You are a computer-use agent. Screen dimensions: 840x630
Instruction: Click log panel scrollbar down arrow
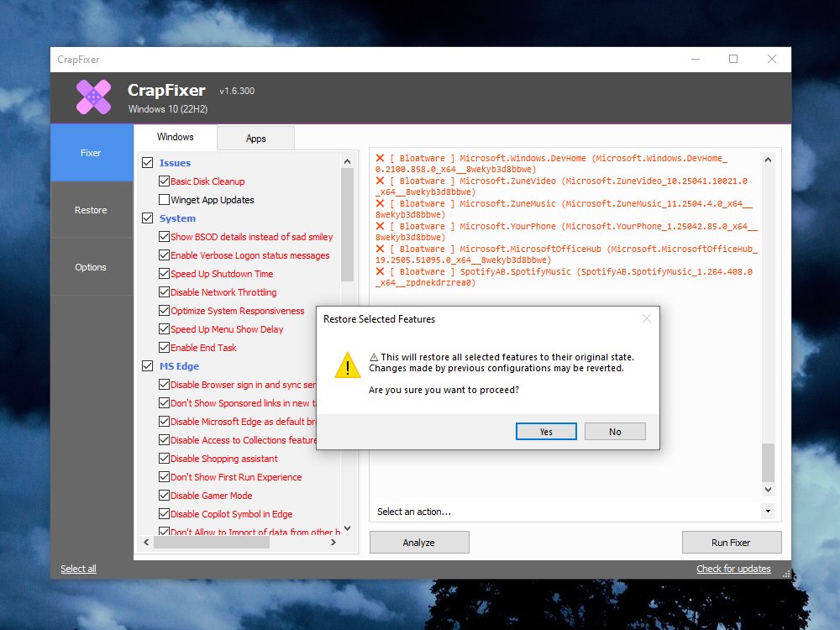point(768,489)
